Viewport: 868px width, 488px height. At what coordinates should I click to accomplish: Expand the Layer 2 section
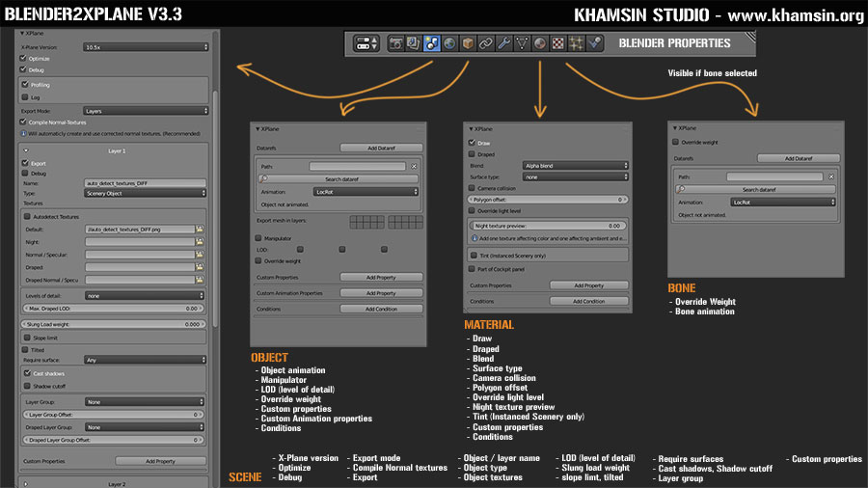(26, 484)
